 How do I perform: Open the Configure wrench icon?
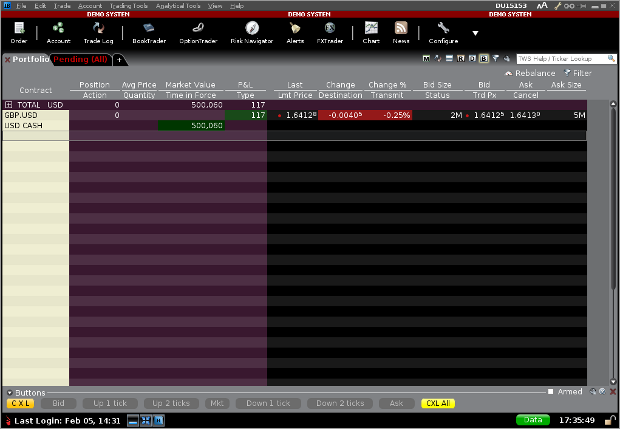pos(443,32)
